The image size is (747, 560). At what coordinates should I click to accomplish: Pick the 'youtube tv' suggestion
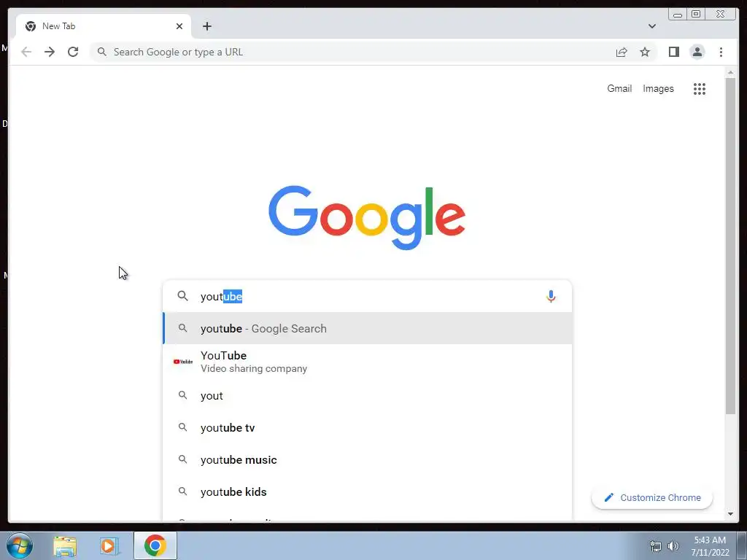click(x=368, y=427)
